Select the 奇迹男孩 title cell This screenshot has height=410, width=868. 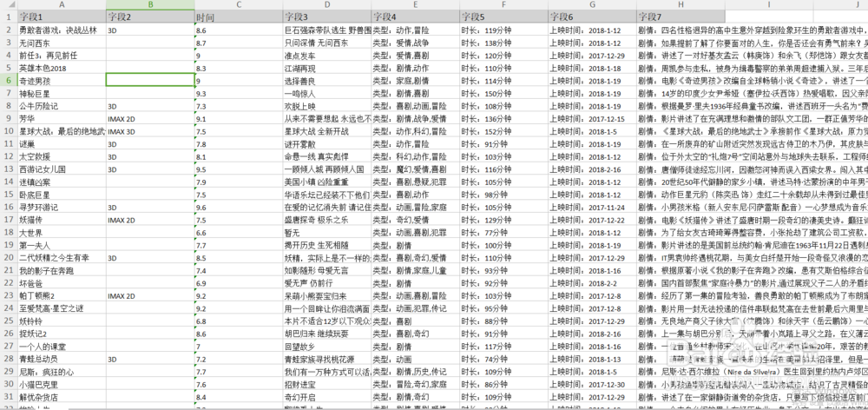click(62, 80)
